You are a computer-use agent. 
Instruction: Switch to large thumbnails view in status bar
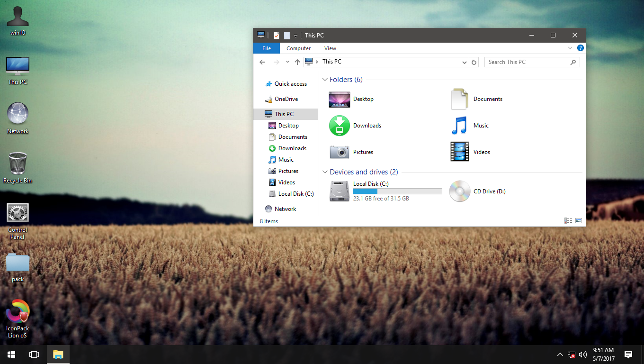coord(578,220)
